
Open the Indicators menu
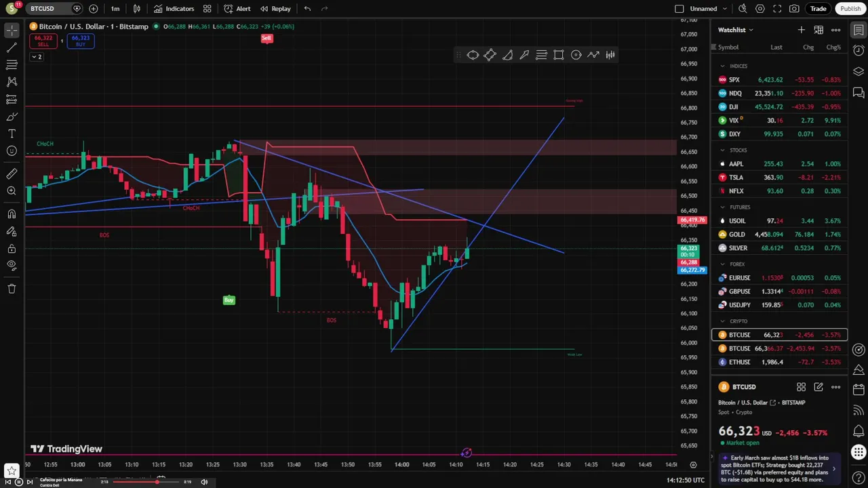[174, 9]
